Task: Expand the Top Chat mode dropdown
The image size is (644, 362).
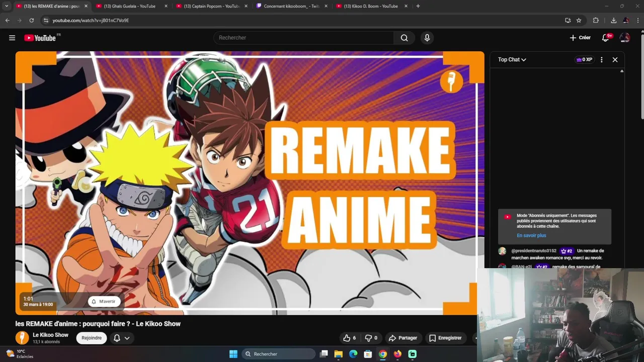Action: 512,59
